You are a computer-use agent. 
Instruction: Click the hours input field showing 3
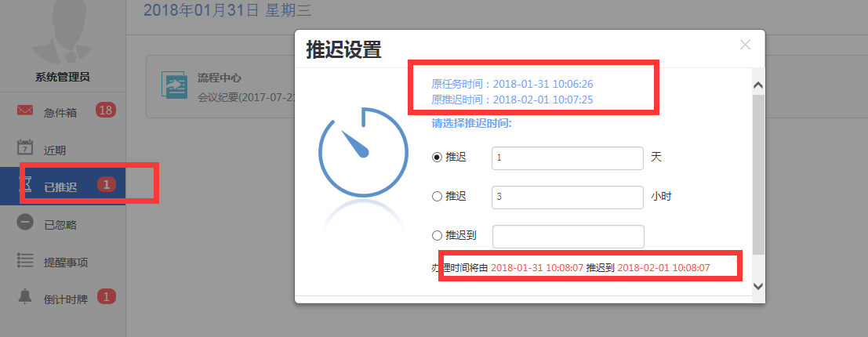568,197
